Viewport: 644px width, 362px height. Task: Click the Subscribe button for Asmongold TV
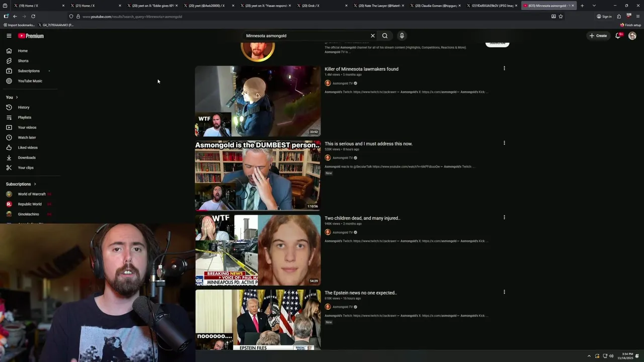coord(497,43)
